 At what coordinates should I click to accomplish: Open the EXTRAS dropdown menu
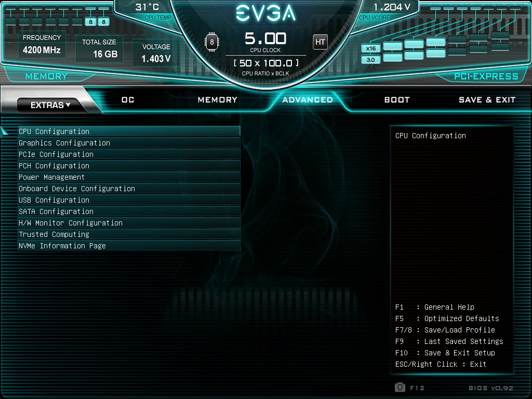[x=50, y=105]
